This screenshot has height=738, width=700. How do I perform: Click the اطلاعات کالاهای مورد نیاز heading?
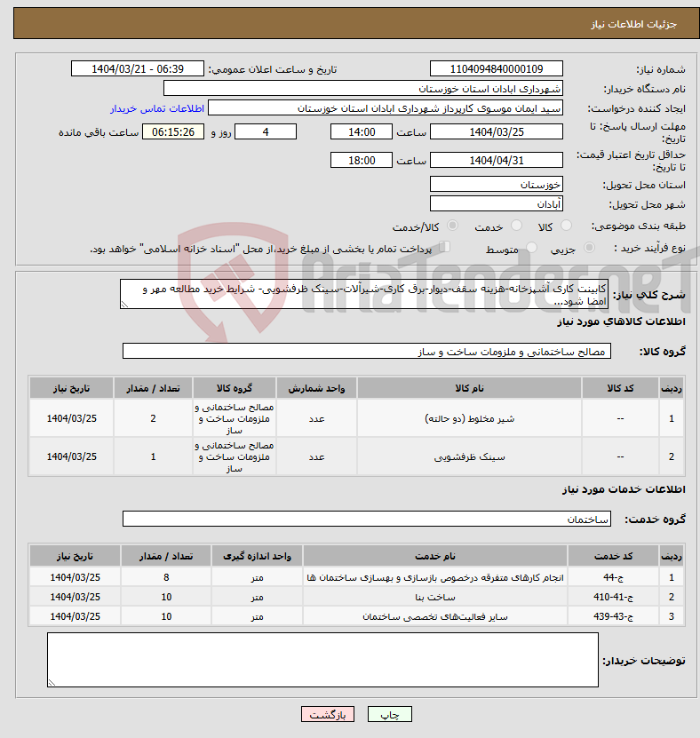(621, 321)
